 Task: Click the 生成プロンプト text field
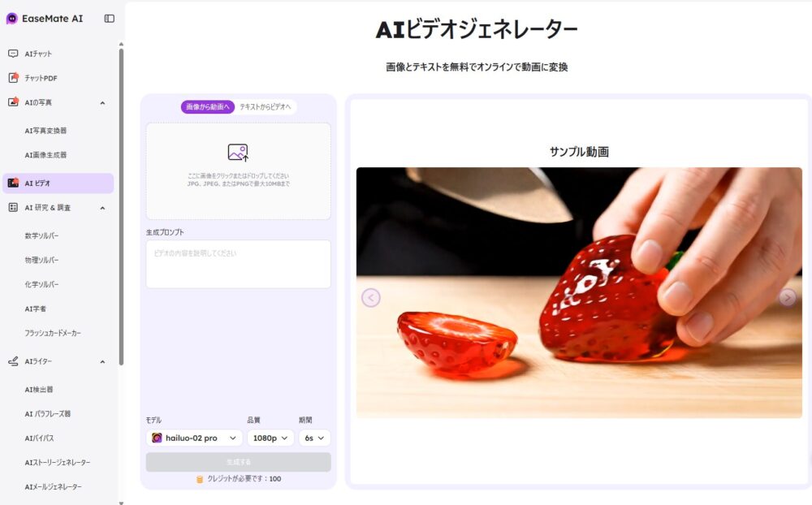238,264
